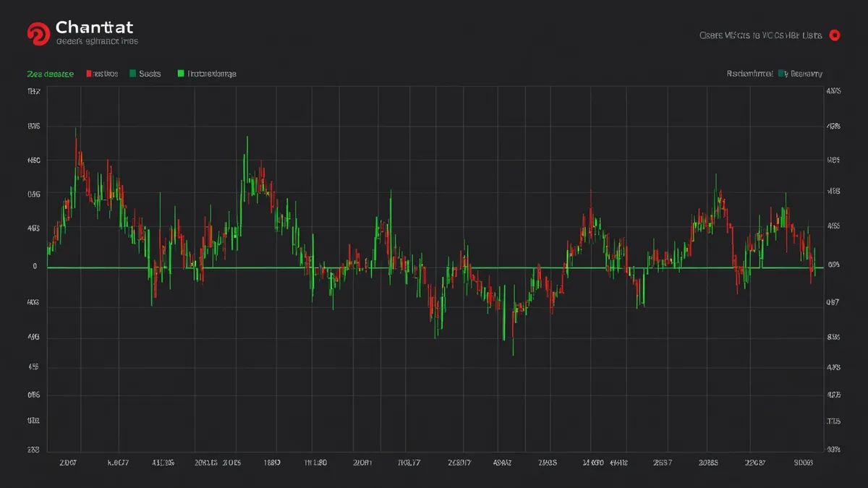This screenshot has width=868, height=488.
Task: Click the red circle icon at top right
Action: (x=834, y=35)
